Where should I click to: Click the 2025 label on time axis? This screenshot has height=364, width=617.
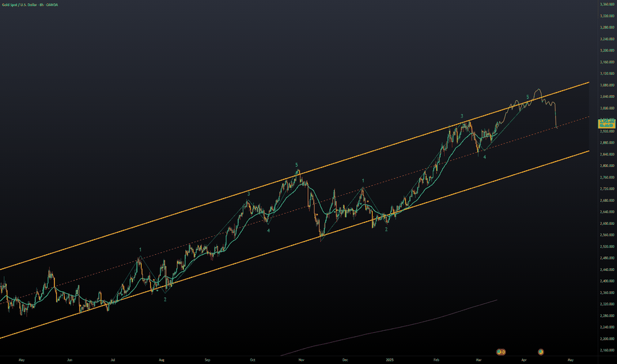389,360
